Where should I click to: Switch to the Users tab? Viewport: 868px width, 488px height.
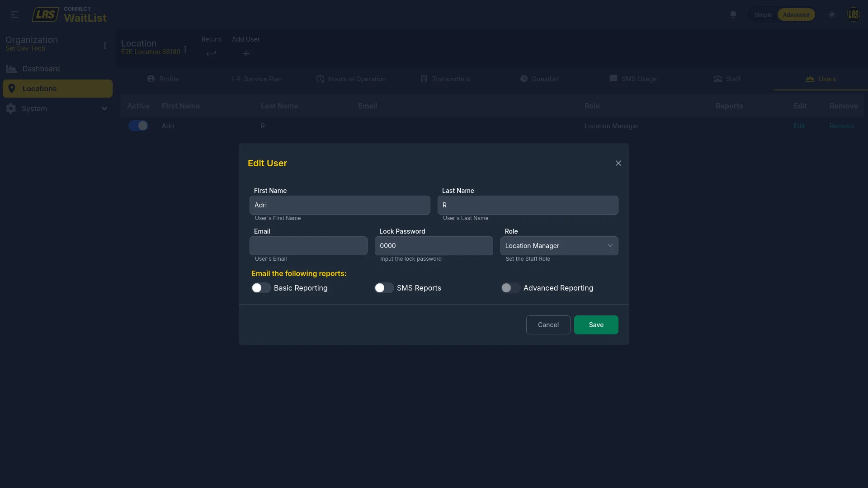pos(821,79)
